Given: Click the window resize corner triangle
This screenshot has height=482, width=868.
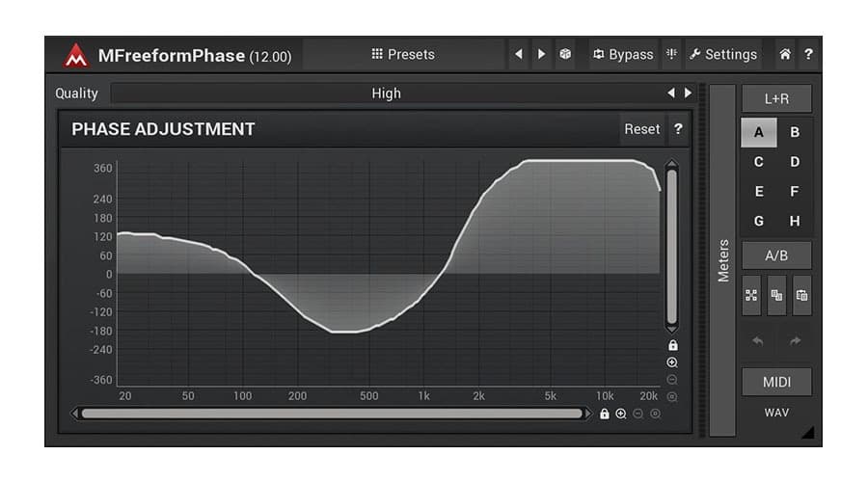Looking at the screenshot, I should [807, 432].
